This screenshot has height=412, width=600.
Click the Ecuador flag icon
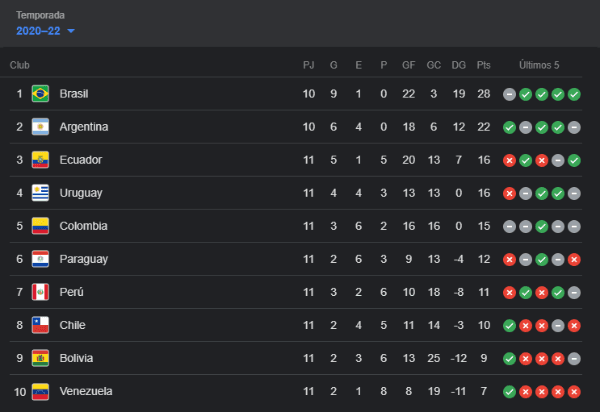(x=40, y=160)
